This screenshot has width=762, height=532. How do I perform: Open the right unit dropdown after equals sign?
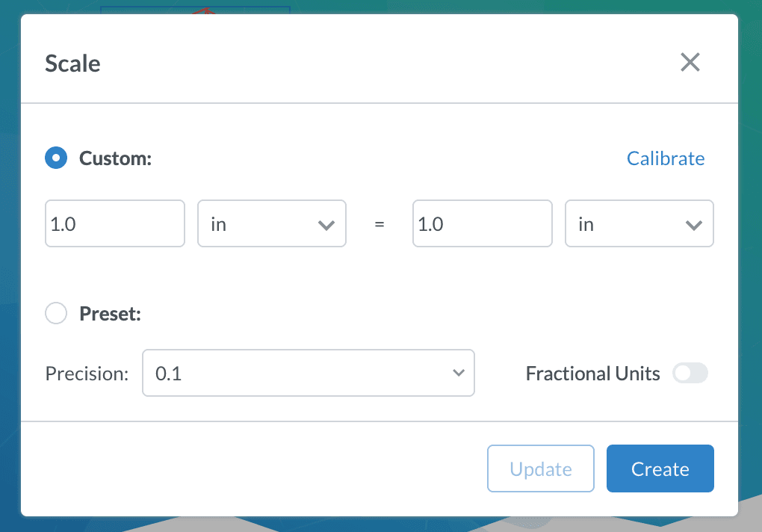point(639,223)
